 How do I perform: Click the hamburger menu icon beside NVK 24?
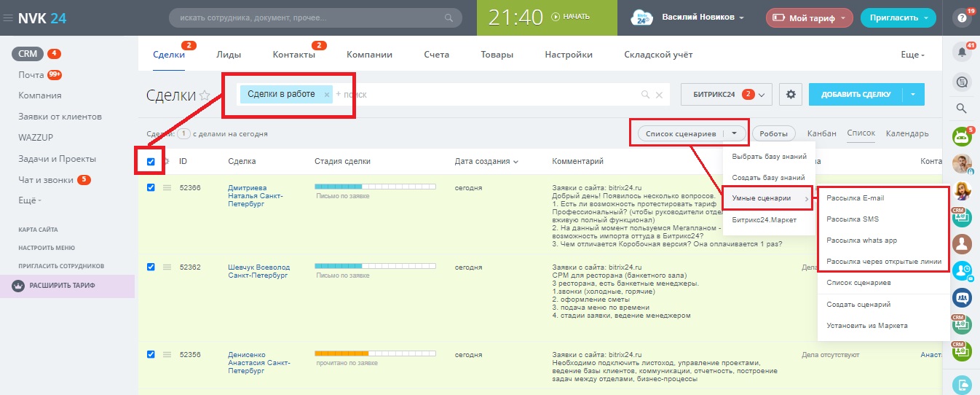click(x=8, y=17)
